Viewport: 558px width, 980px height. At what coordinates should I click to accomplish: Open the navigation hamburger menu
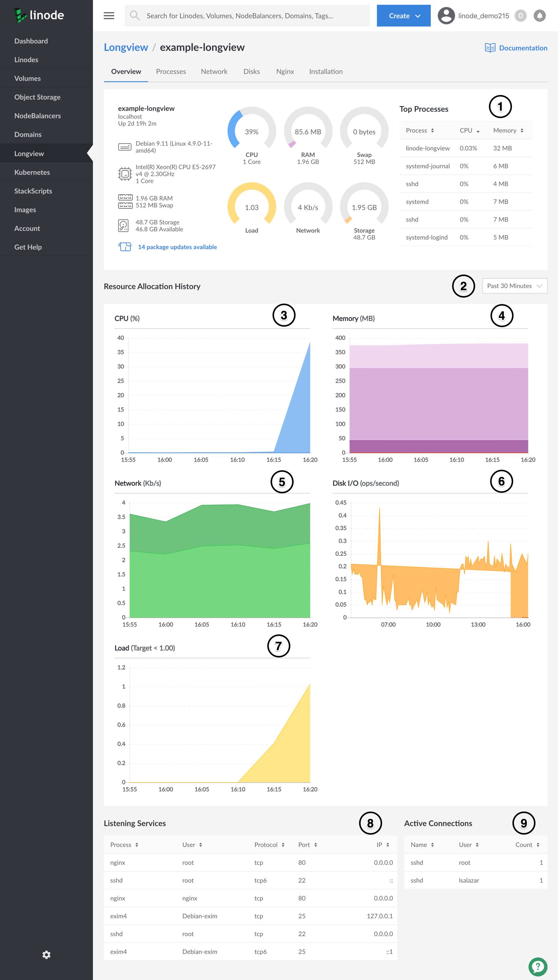tap(108, 15)
